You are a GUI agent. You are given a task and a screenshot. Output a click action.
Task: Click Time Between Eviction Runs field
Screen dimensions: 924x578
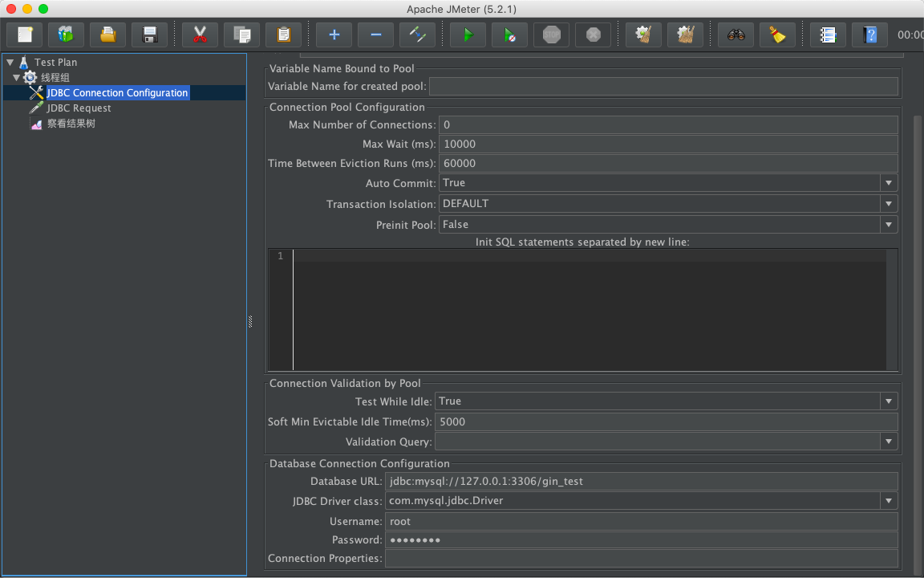[x=668, y=164]
